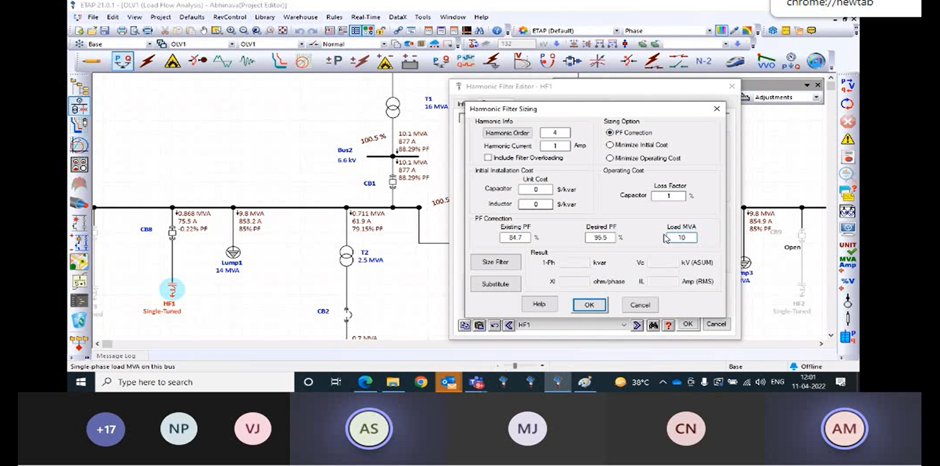Click the Undo arrow icon
Image resolution: width=940 pixels, height=466 pixels.
click(x=298, y=31)
